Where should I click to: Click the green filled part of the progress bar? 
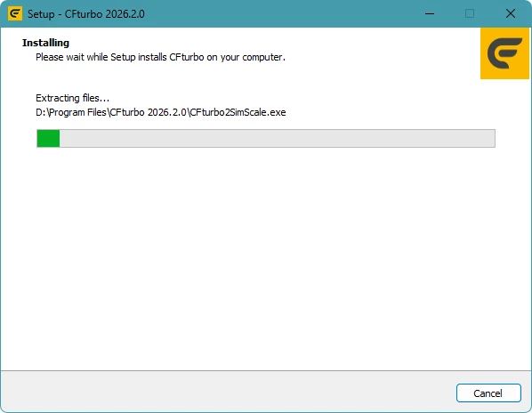click(48, 139)
